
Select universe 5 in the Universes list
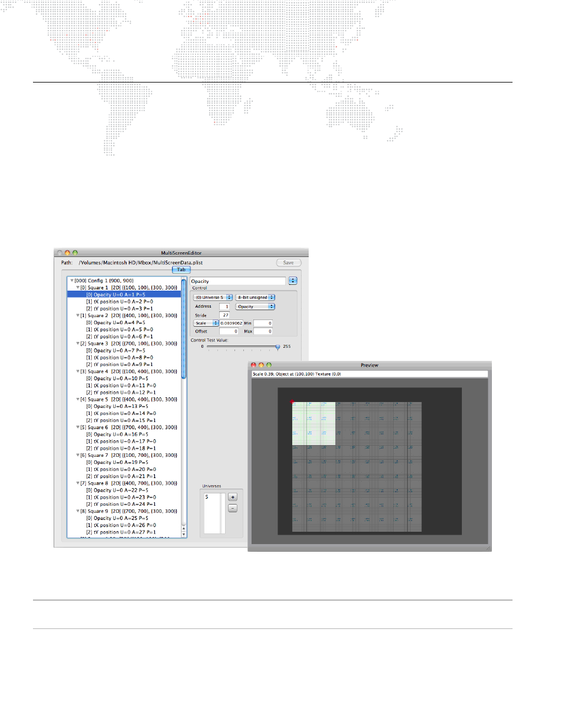click(x=212, y=497)
